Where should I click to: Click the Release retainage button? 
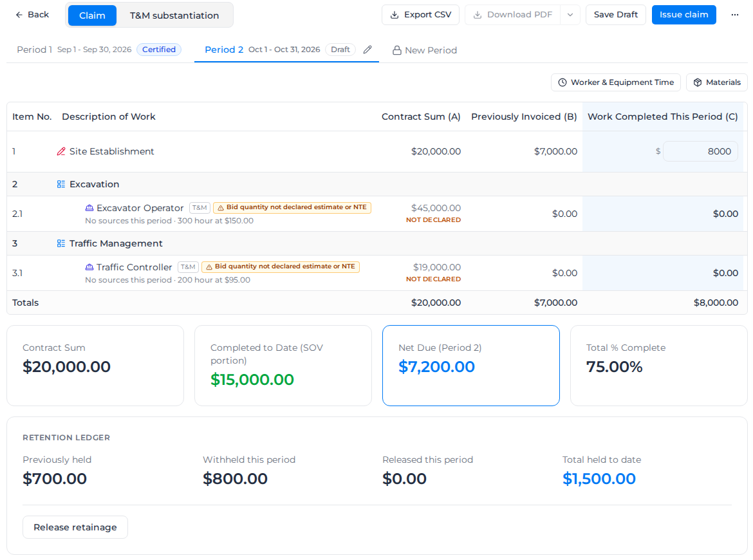pyautogui.click(x=75, y=527)
